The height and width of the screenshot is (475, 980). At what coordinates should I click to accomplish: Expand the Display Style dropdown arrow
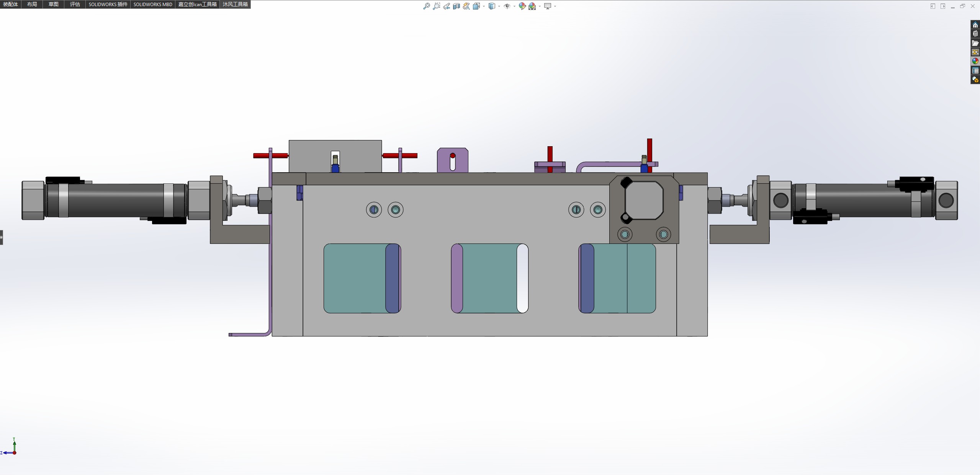tap(499, 7)
